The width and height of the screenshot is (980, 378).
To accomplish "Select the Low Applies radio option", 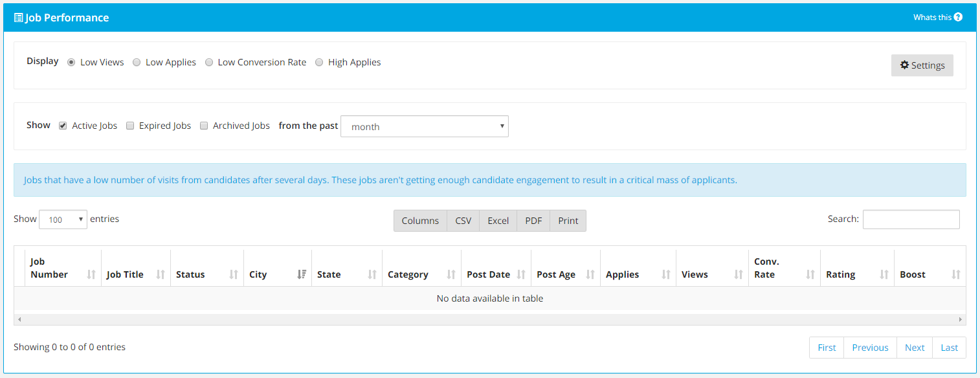I will pyautogui.click(x=137, y=63).
